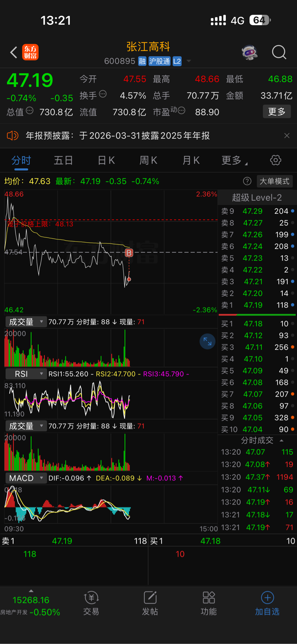The width and height of the screenshot is (297, 644).
Task: Select 买10 row at 47.04
Action: pyautogui.click(x=257, y=429)
